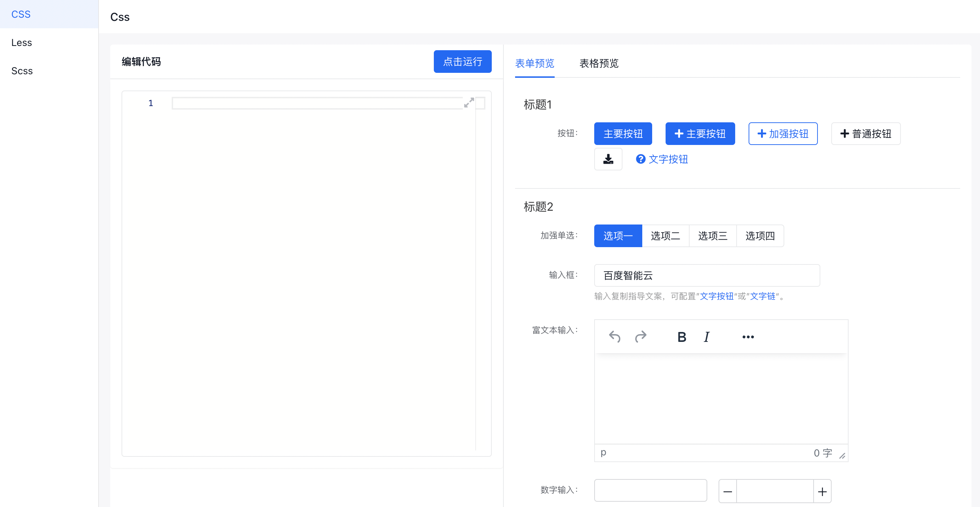Screen dimensions: 980x507
Task: Click the 百度智能云 text input field
Action: (x=707, y=275)
